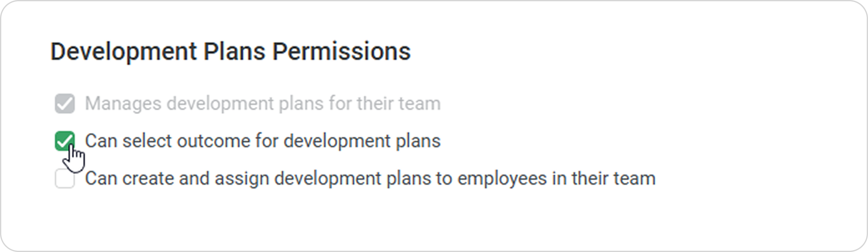The height and width of the screenshot is (252, 868).
Task: Click 'development plans' ending the second option
Action: pos(362,141)
